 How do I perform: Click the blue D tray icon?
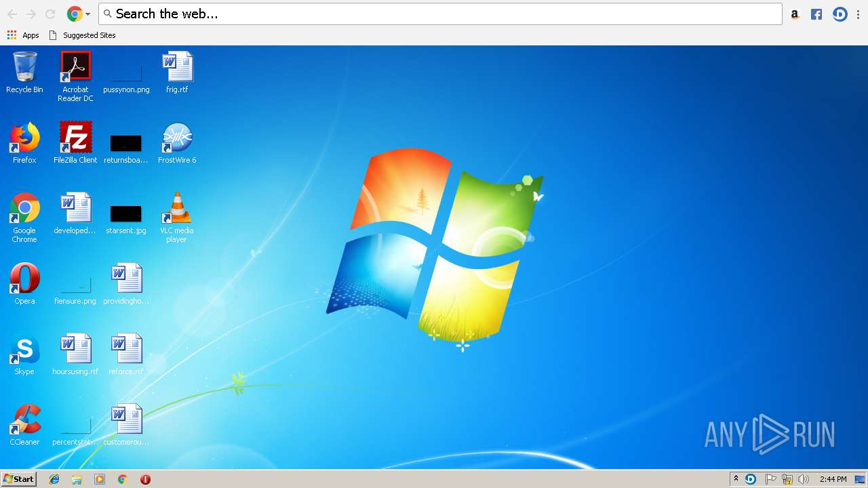[x=751, y=479]
